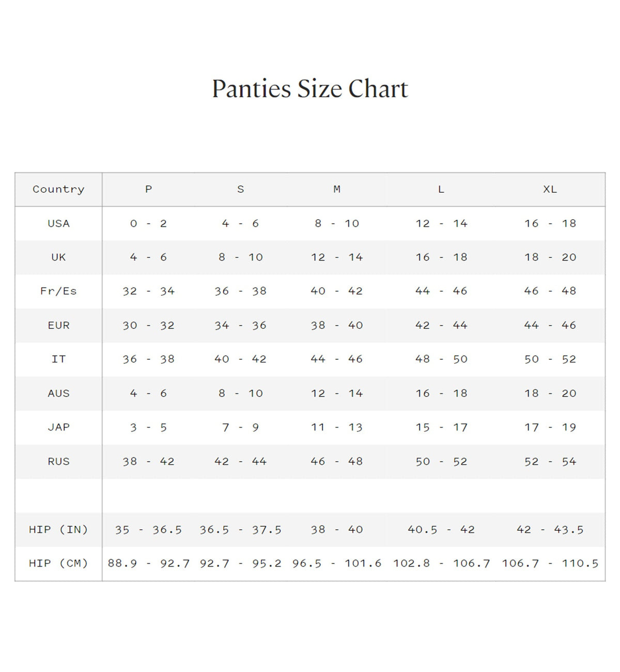The image size is (620, 672).
Task: Select the HIP (IN) row label
Action: (58, 529)
